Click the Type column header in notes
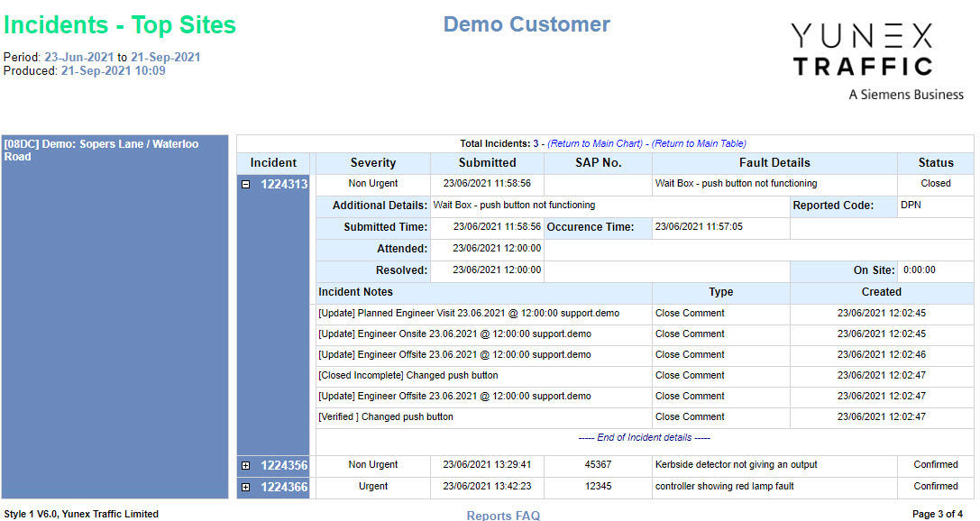Viewport: 980px width, 521px height. (x=720, y=292)
